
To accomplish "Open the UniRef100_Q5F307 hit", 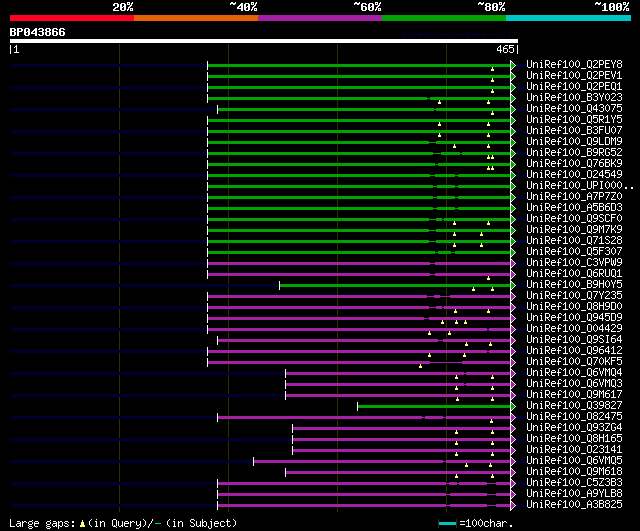I will tap(574, 252).
